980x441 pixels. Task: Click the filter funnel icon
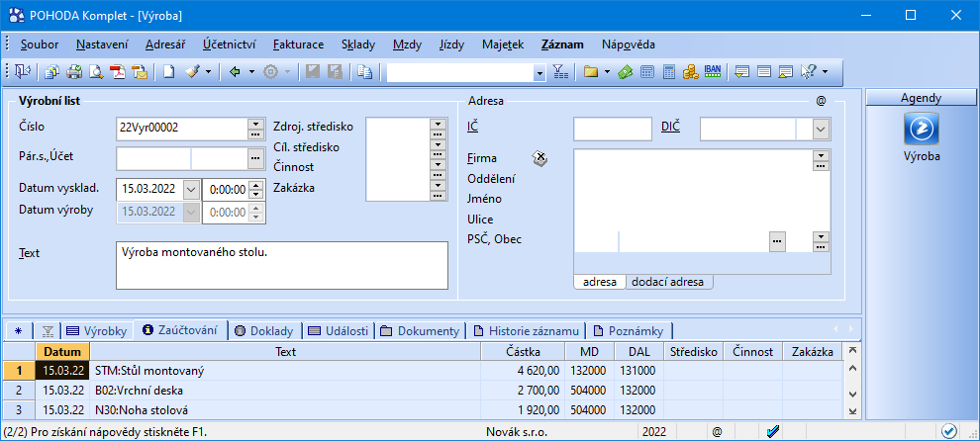tap(560, 72)
